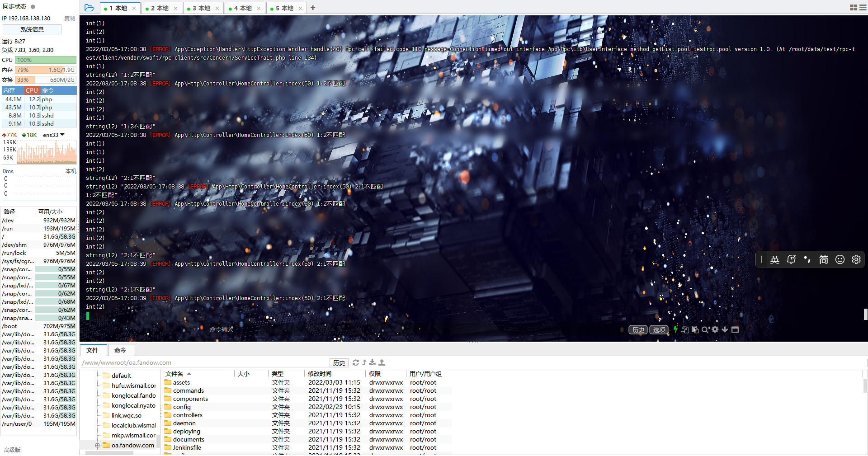This screenshot has width=868, height=456.
Task: Select the 文件 bottom tab
Action: pos(93,350)
